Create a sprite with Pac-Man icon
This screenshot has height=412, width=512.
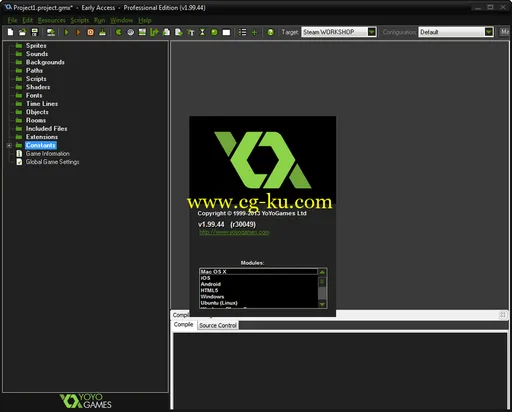(x=118, y=32)
